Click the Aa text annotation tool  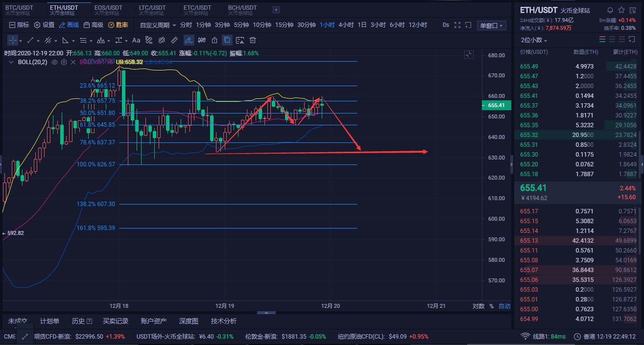pos(136,40)
